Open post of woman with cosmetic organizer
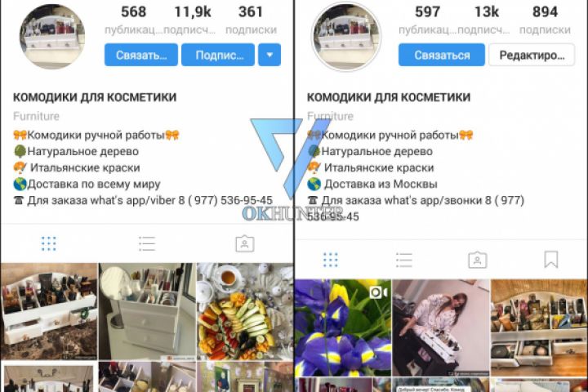The height and width of the screenshot is (392, 588). click(x=441, y=327)
